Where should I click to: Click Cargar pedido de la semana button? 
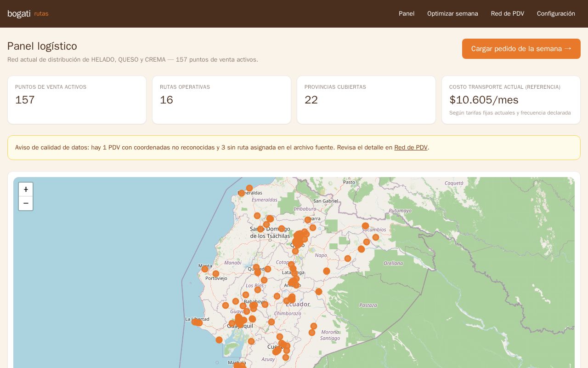coord(521,49)
